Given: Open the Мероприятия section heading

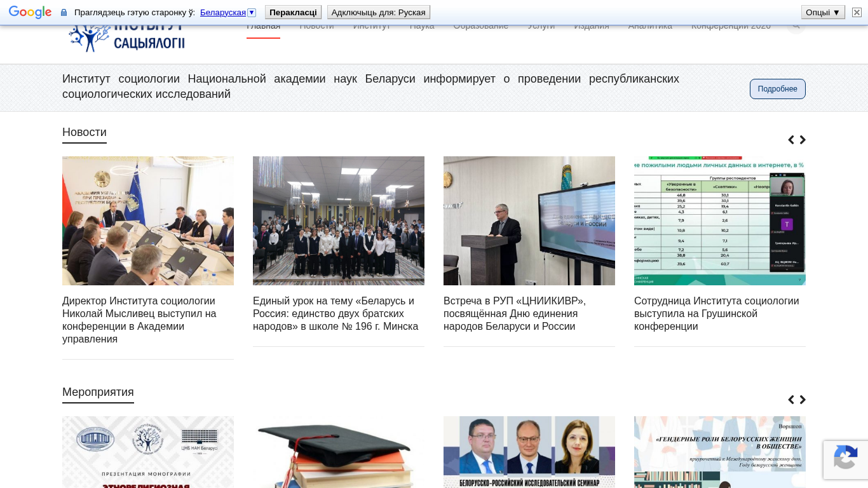Looking at the screenshot, I should (98, 392).
